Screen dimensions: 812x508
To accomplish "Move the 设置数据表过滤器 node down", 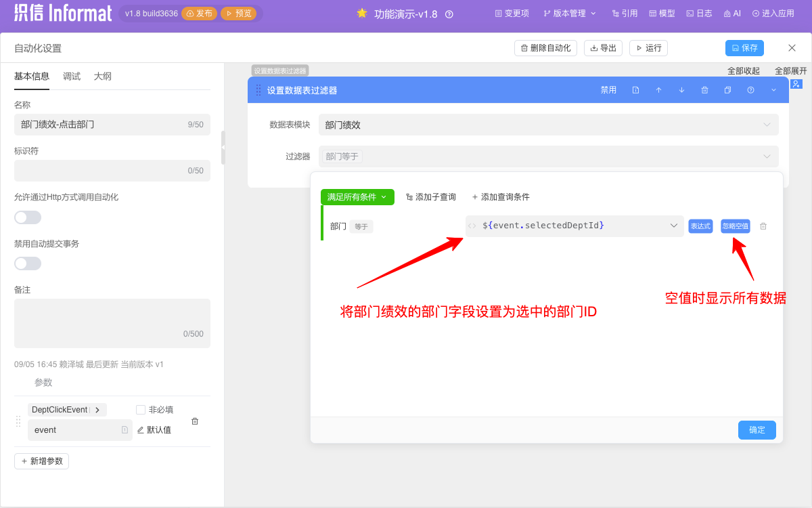I will tap(681, 89).
